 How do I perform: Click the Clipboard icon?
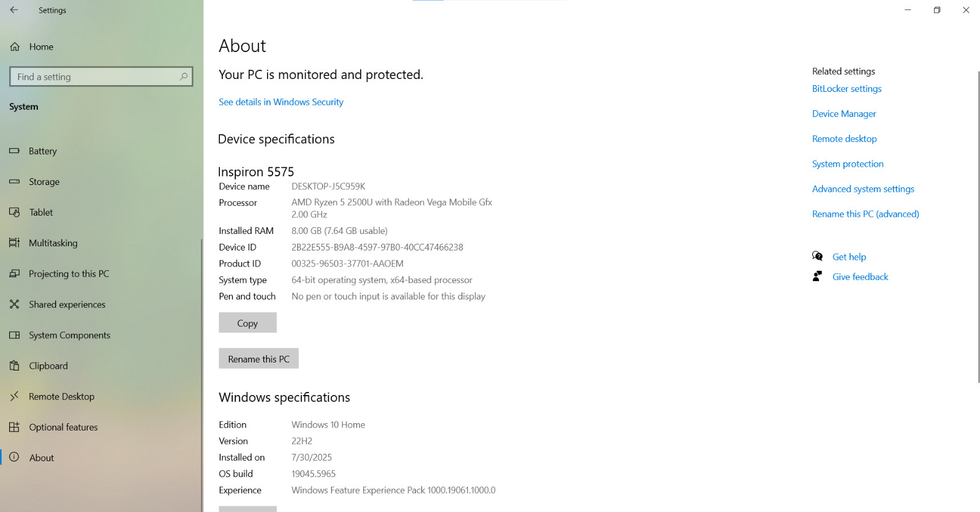click(x=14, y=366)
